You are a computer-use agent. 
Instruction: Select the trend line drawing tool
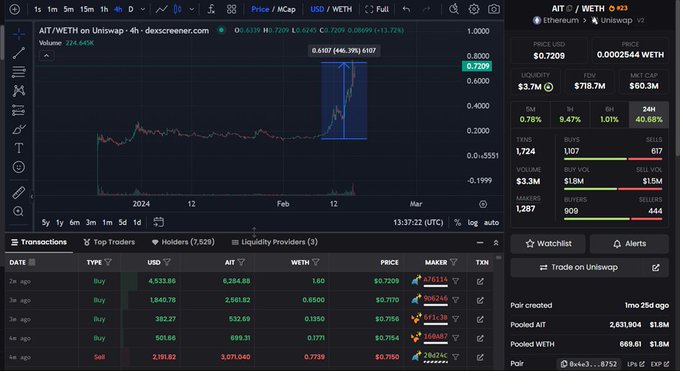[x=19, y=53]
